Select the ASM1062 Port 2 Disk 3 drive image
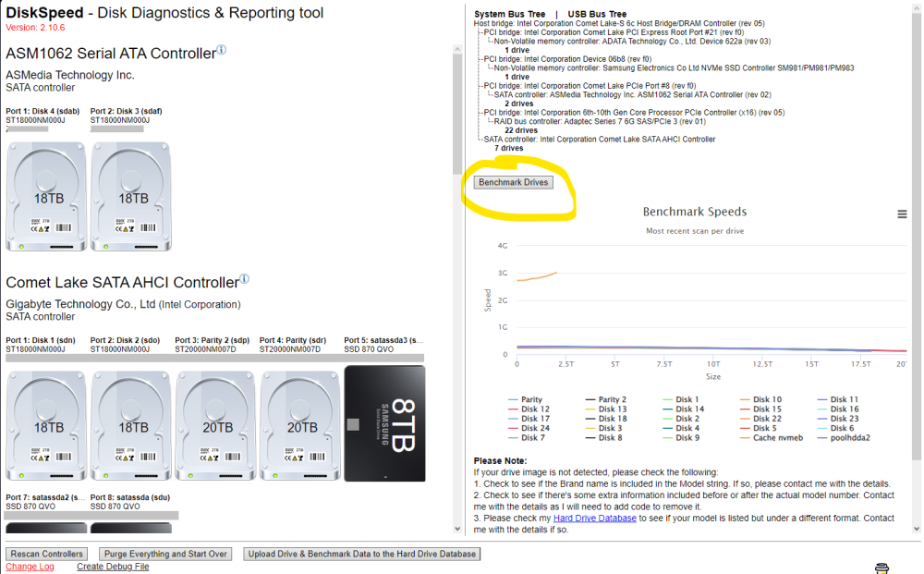 click(131, 197)
